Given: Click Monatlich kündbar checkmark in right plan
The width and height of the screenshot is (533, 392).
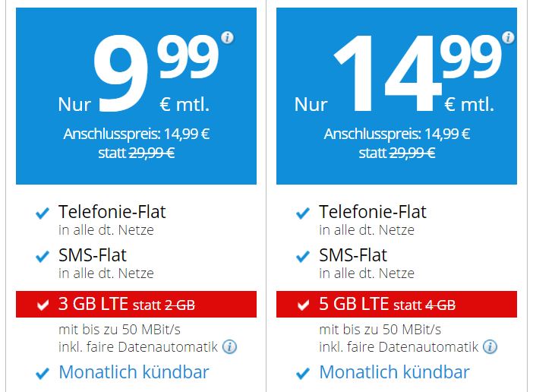Looking at the screenshot, I should coord(303,373).
